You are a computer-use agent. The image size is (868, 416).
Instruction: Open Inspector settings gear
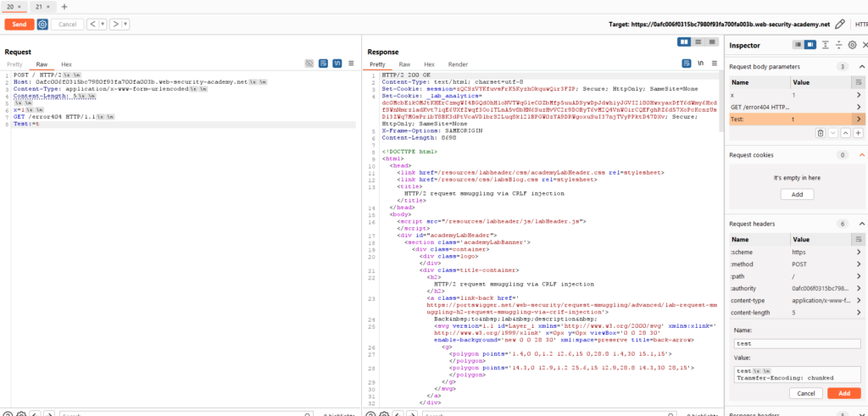pyautogui.click(x=852, y=45)
